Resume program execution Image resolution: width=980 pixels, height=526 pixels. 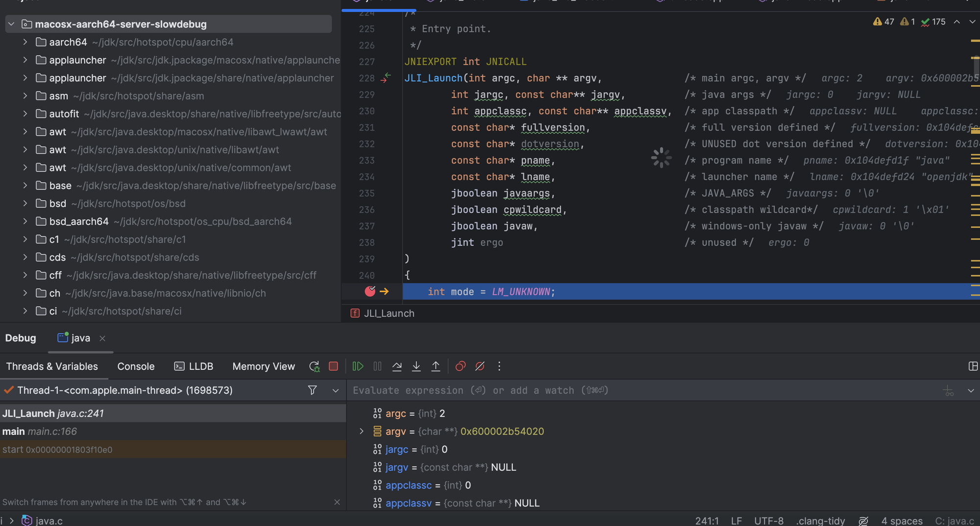tap(358, 366)
